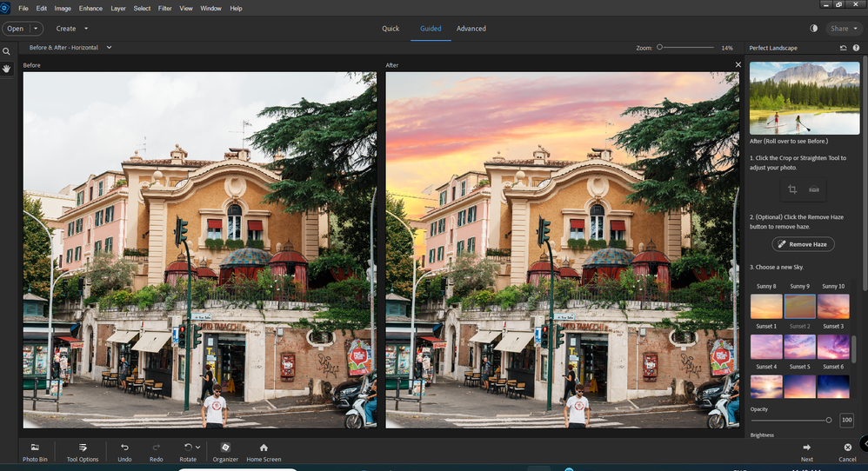Open the Rotate direction dropdown arrow
The image size is (868, 471).
[x=197, y=448]
